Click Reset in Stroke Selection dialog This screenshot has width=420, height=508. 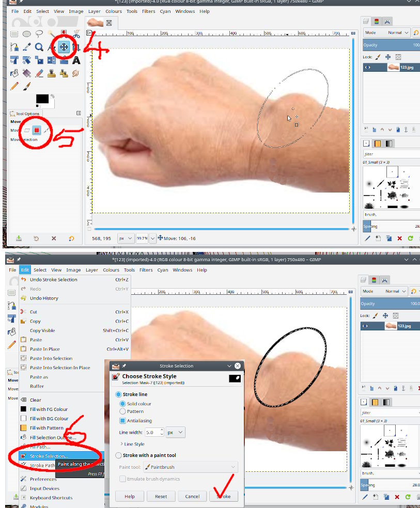(161, 496)
